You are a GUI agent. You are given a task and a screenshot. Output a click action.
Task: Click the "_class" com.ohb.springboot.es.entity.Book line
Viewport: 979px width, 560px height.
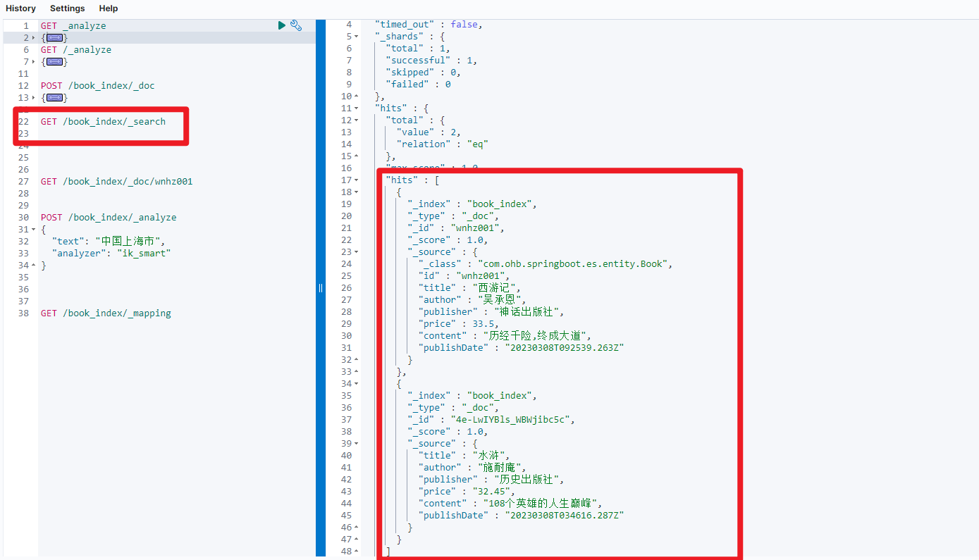(546, 263)
